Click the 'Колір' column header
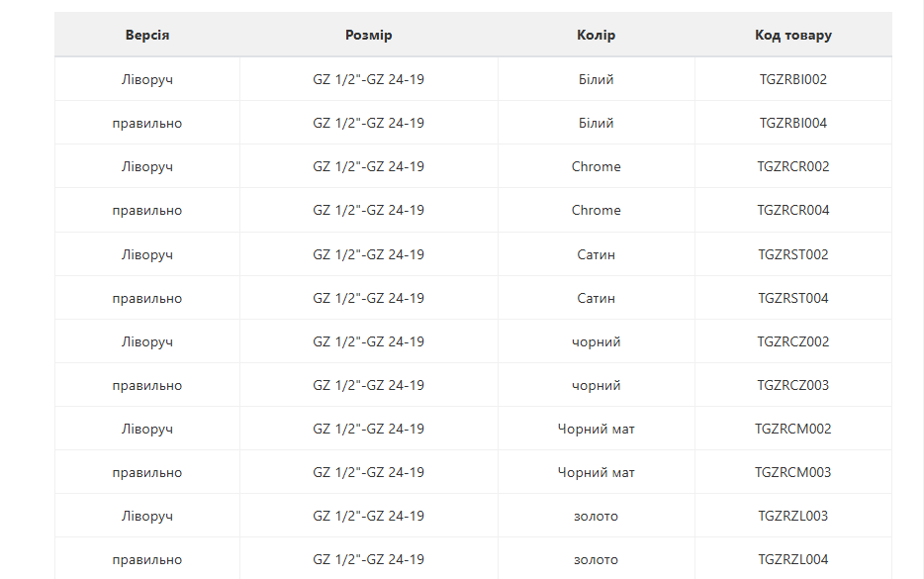 pyautogui.click(x=597, y=35)
